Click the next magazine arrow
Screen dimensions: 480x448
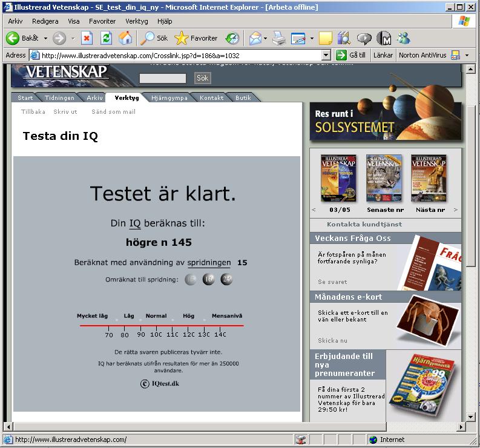click(456, 209)
